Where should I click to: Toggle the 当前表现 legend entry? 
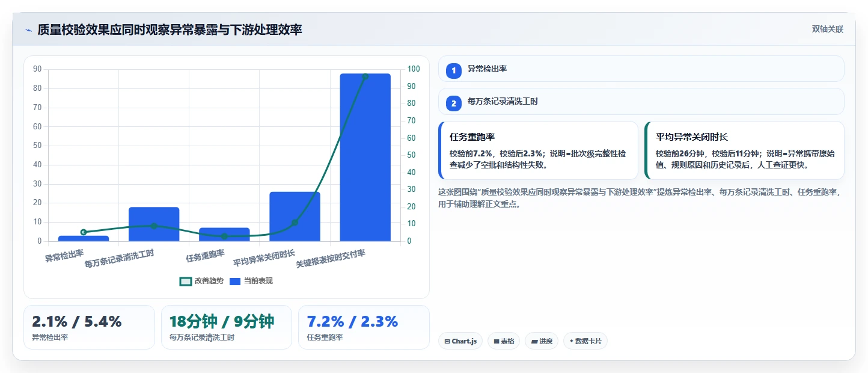pos(251,281)
